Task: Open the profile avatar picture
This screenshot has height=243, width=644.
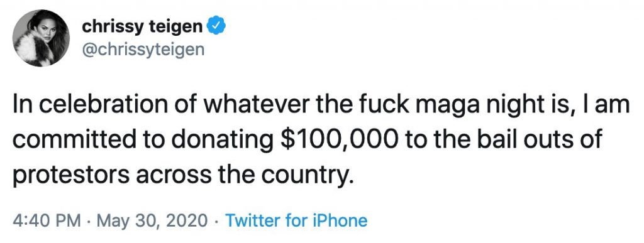Action: point(41,38)
